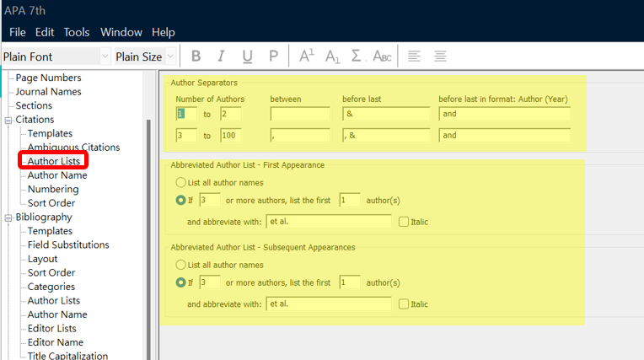Open Sort Order under Bibliography
The width and height of the screenshot is (644, 360).
point(51,273)
